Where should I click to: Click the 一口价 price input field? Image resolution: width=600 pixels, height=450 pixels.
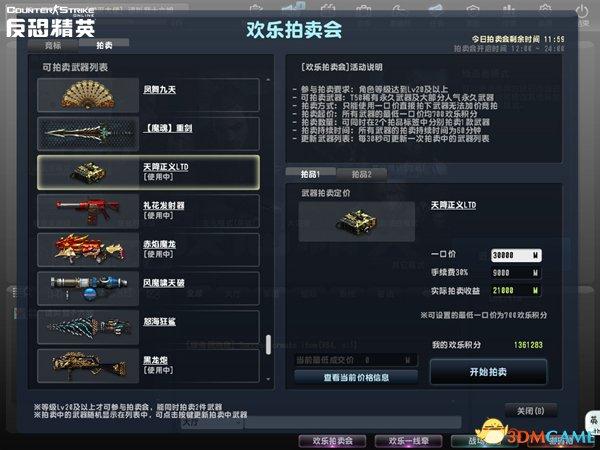click(516, 255)
